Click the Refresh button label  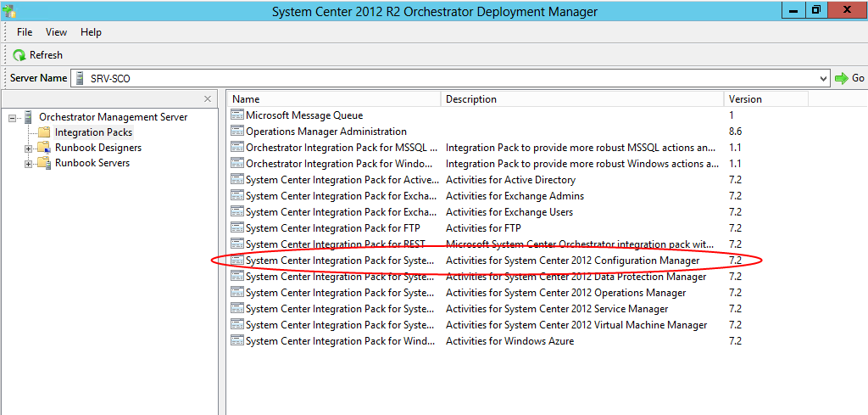[x=46, y=55]
